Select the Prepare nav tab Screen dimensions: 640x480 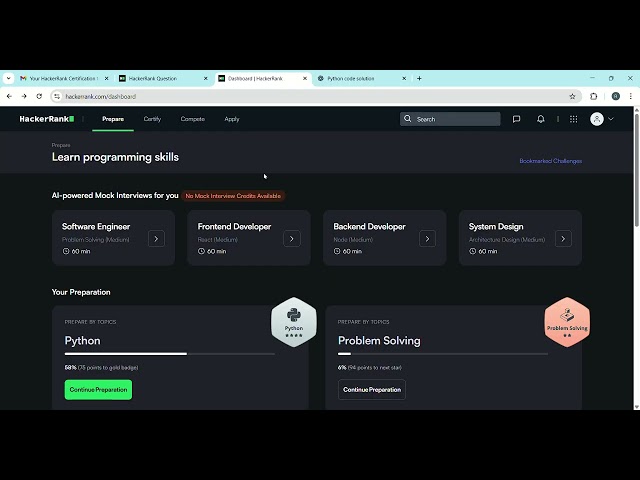click(113, 119)
